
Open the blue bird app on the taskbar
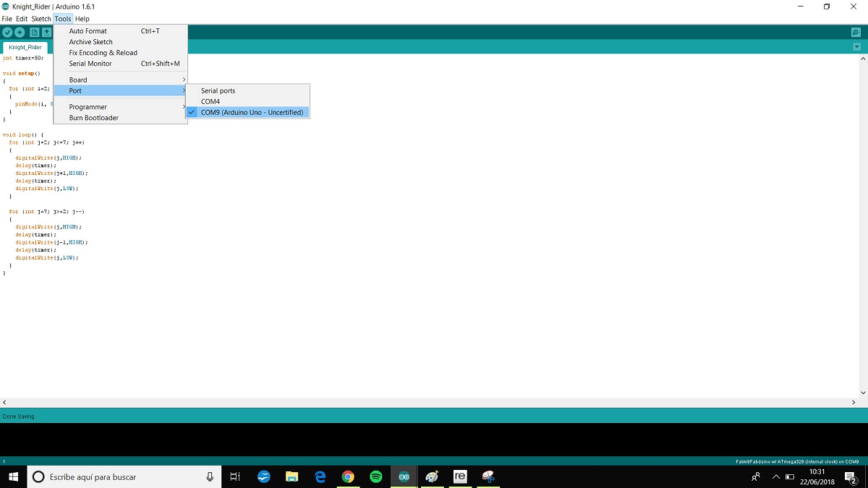(x=264, y=476)
